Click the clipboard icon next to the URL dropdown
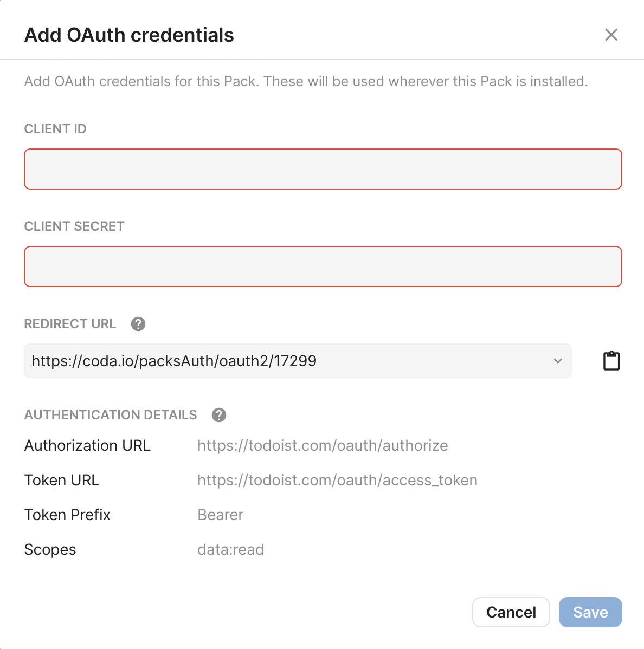Viewport: 644px width, 649px height. pos(611,360)
